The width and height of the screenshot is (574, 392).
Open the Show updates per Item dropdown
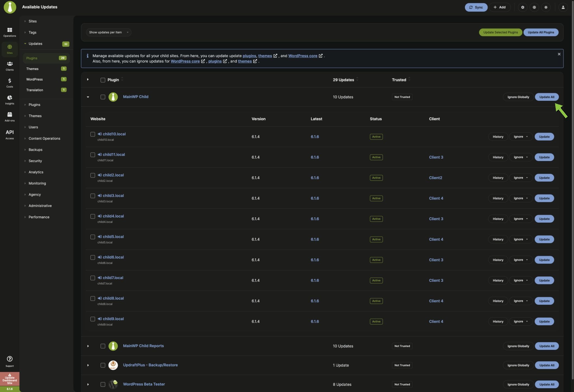(109, 32)
